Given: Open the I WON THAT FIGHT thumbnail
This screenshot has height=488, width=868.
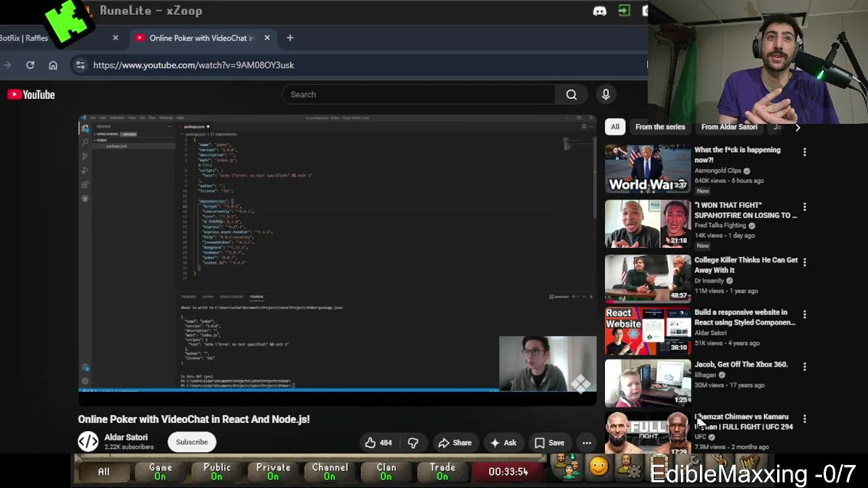Looking at the screenshot, I should [x=648, y=224].
